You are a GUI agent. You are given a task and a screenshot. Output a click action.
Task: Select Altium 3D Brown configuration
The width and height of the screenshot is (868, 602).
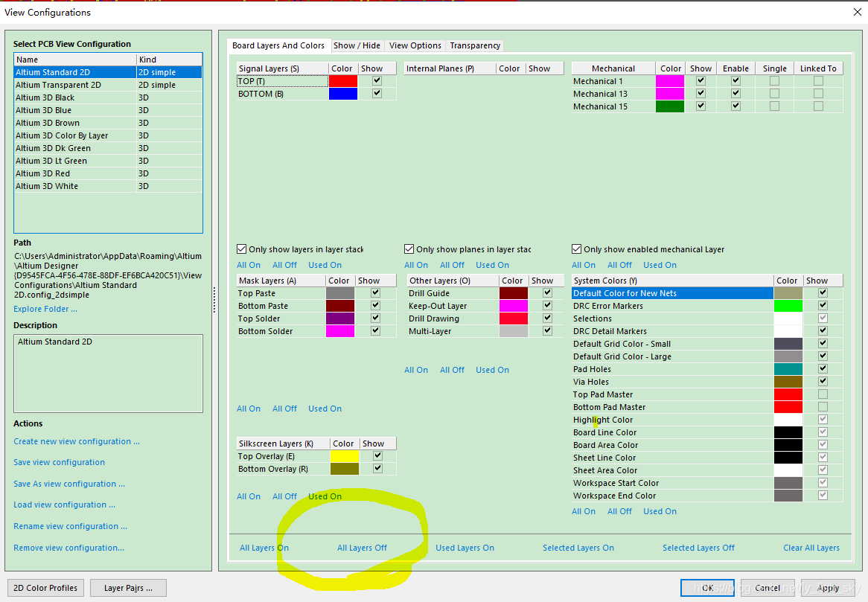click(108, 123)
